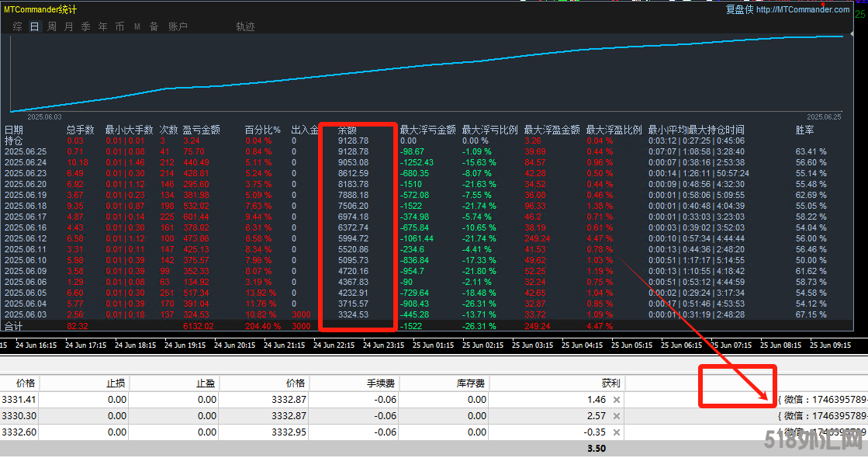Open the 备 tab
Image resolution: width=868 pixels, height=458 pixels.
[154, 26]
